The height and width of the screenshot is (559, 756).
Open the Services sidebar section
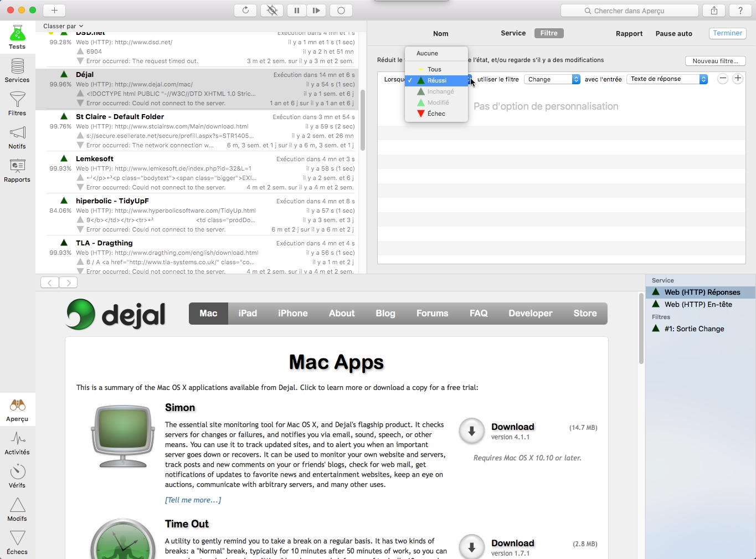coord(17,70)
